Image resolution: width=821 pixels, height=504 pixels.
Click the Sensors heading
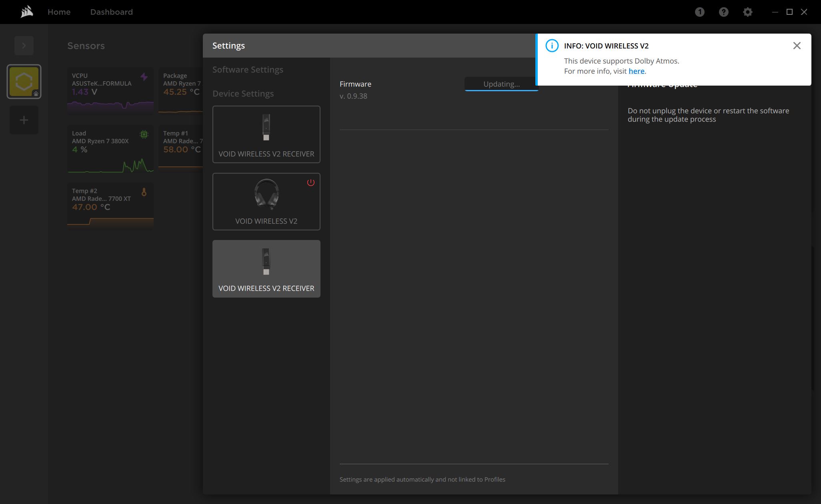click(x=86, y=46)
